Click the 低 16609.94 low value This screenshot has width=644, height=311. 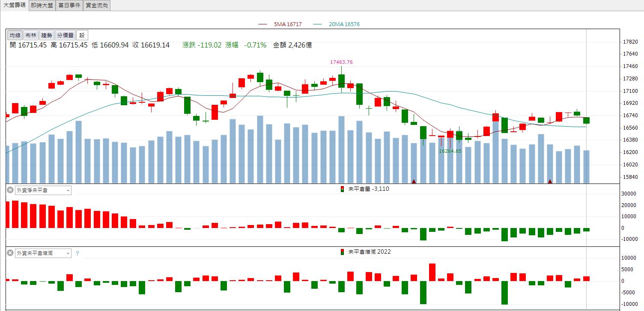110,45
